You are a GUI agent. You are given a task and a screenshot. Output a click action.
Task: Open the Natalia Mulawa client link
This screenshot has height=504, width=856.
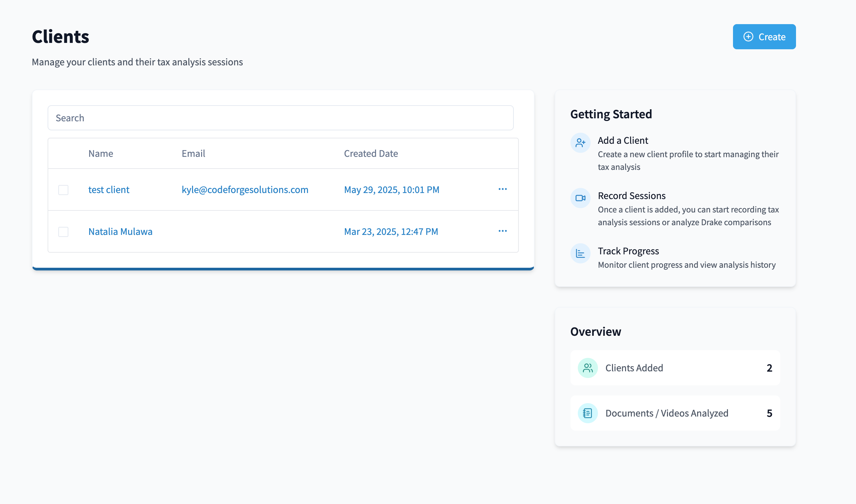[x=120, y=232]
